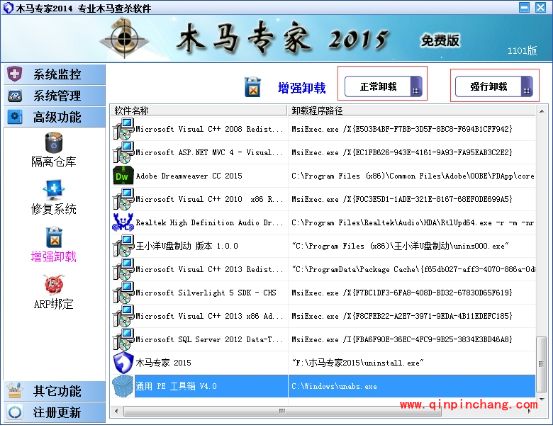Click the 正常卸载 button

click(x=383, y=86)
